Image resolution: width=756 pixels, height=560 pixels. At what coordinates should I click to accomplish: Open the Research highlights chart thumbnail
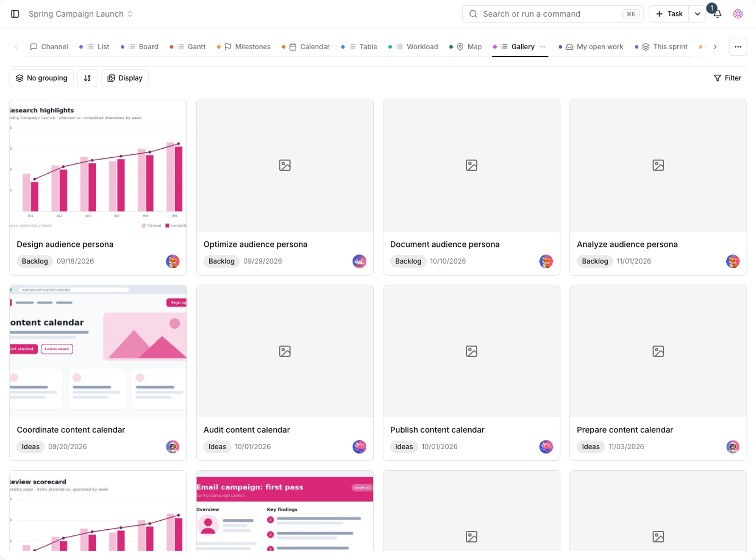pos(98,165)
